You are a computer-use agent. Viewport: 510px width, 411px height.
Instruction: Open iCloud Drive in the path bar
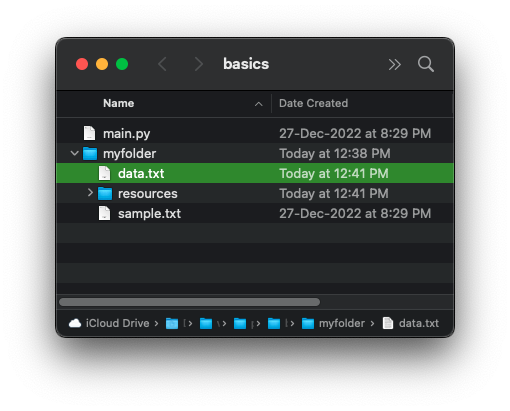coord(117,323)
